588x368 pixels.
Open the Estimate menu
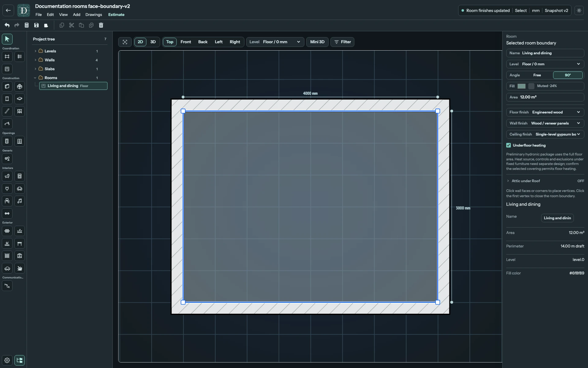(116, 15)
